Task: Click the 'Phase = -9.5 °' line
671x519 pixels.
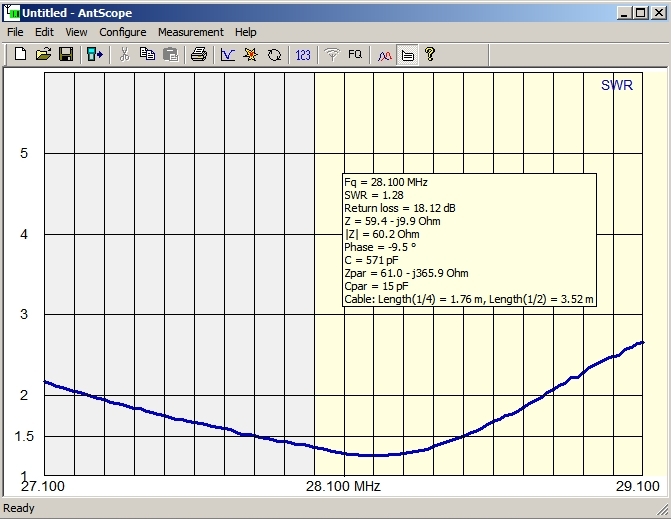Action: [380, 247]
